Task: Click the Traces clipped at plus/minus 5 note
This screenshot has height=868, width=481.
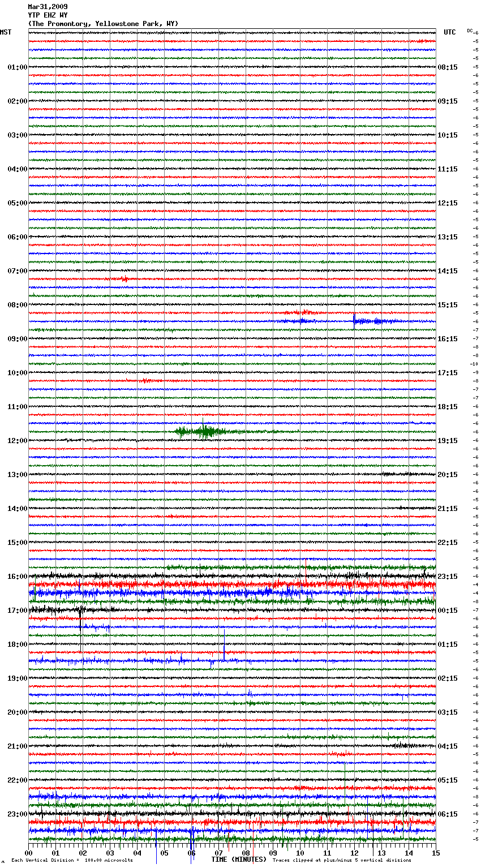Action: click(342, 860)
